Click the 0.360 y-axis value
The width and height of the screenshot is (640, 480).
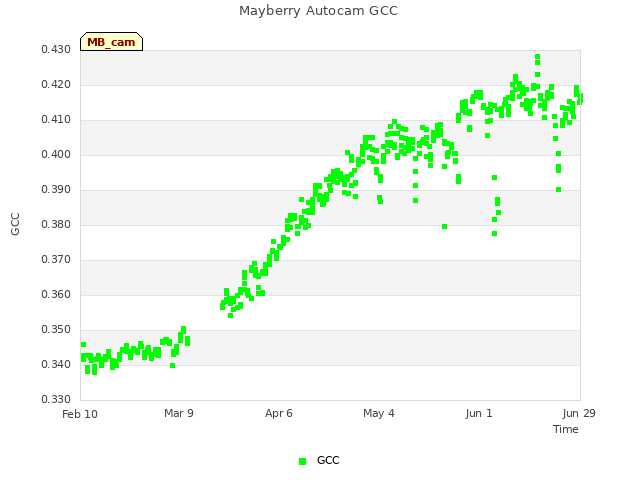[56, 295]
